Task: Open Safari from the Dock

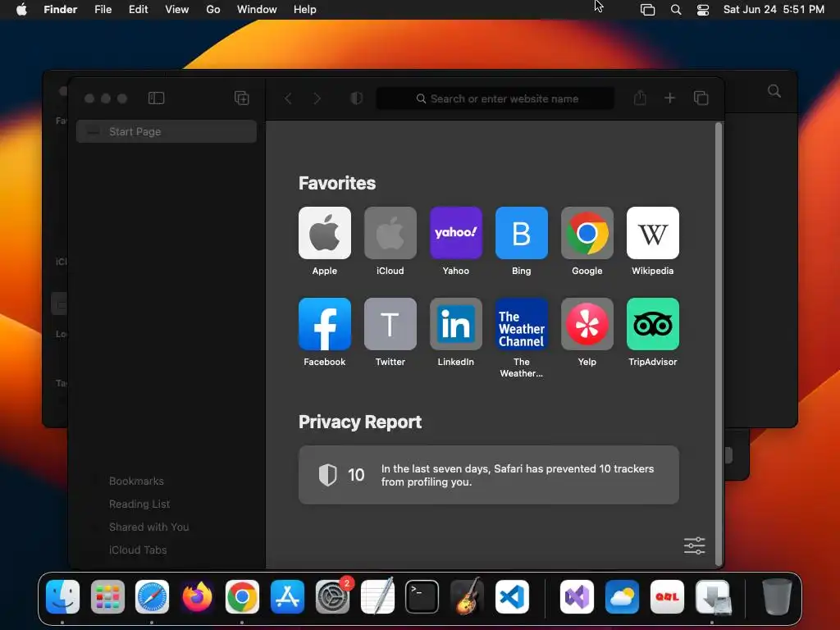Action: point(152,597)
